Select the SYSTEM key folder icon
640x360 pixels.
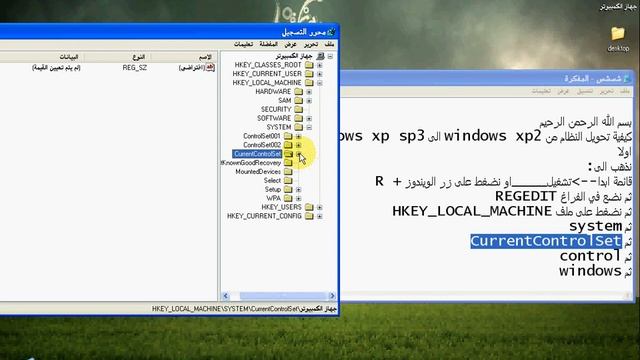[x=299, y=127]
